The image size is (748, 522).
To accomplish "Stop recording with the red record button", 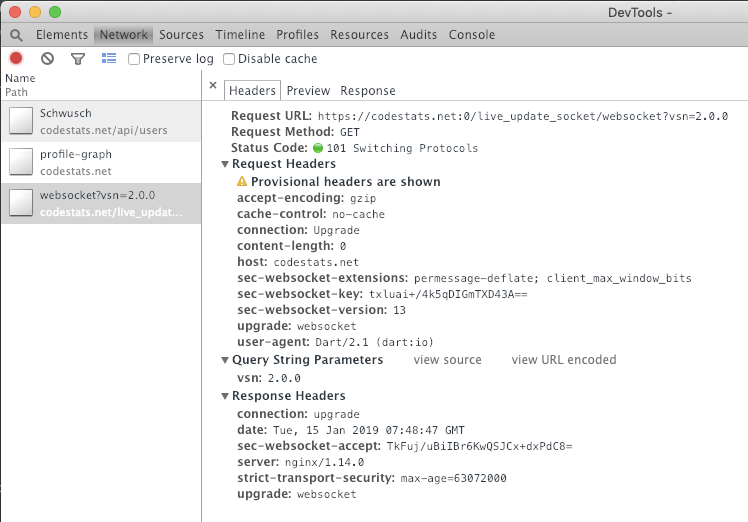I will [16, 58].
